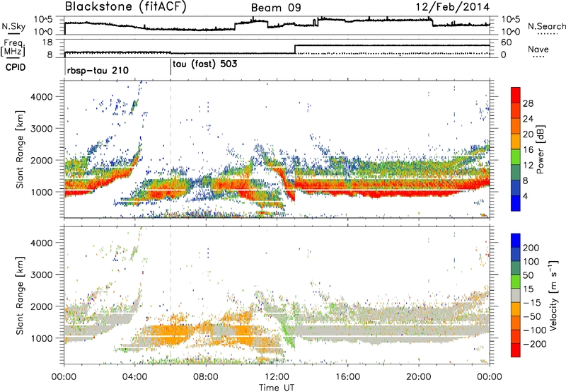Click the '4' tick on Power colorbar
Viewport: 566px width, 392px height.
click(x=525, y=197)
